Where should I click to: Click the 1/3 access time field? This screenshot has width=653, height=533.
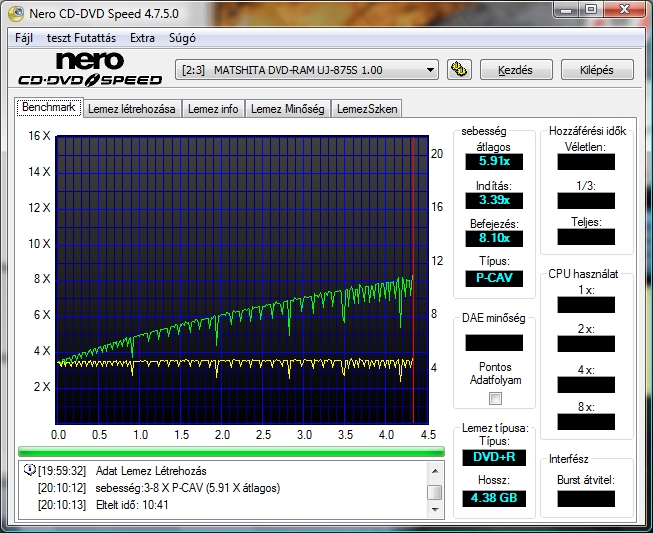tap(586, 201)
